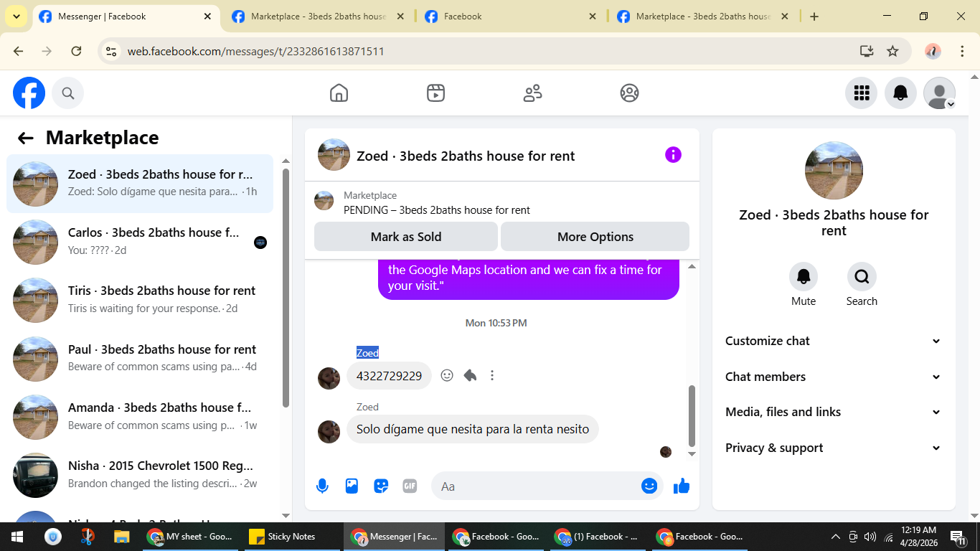Click the back arrow next to Marketplace

point(26,138)
